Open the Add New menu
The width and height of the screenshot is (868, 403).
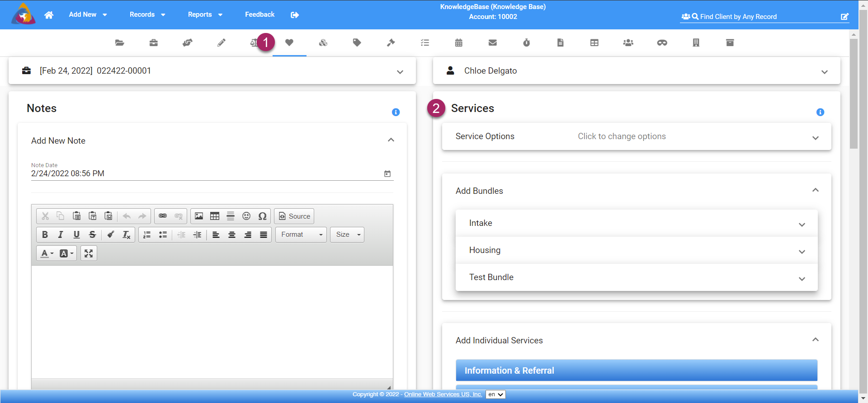(x=88, y=14)
